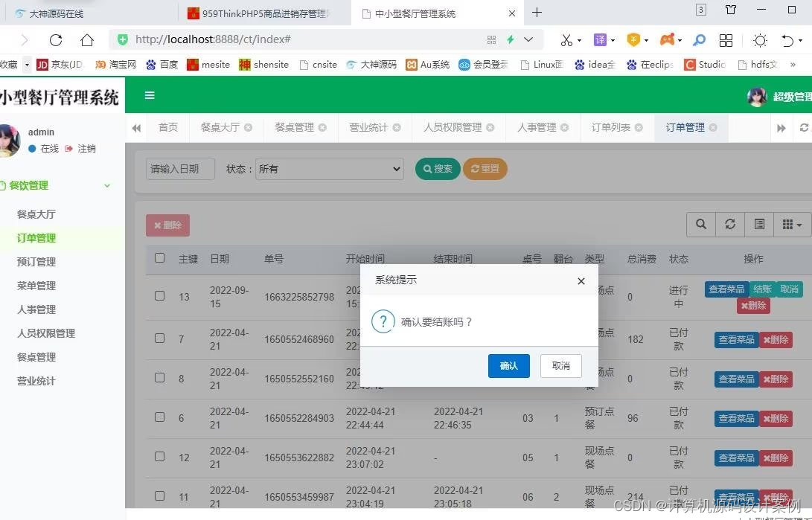Open 预订管理 in the sidebar menu
Screen dimensions: 812x520
[x=36, y=262]
